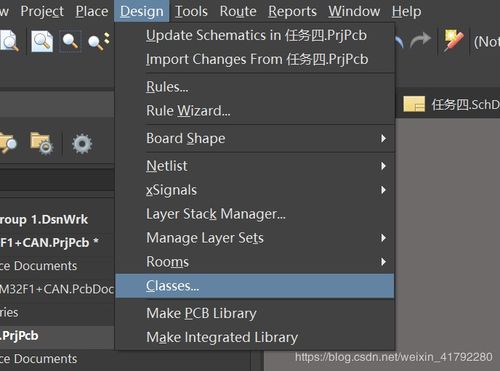Click the zoom selected objects magnifier icon
The height and width of the screenshot is (371, 500).
pyautogui.click(x=99, y=41)
